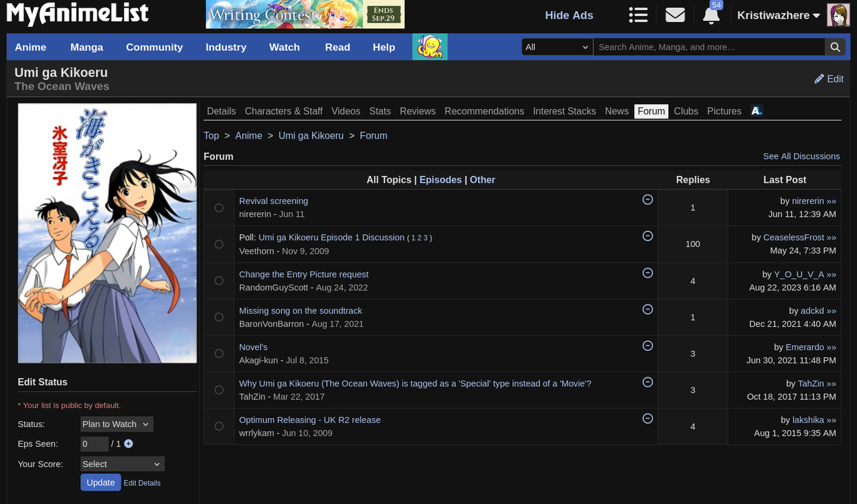Click the Umi ga Kikoeru cover image

tap(107, 233)
